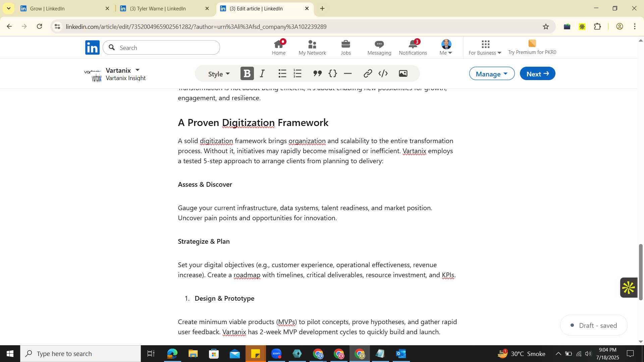644x362 pixels.
Task: Toggle bold formatting in editor toolbar
Action: tap(247, 73)
